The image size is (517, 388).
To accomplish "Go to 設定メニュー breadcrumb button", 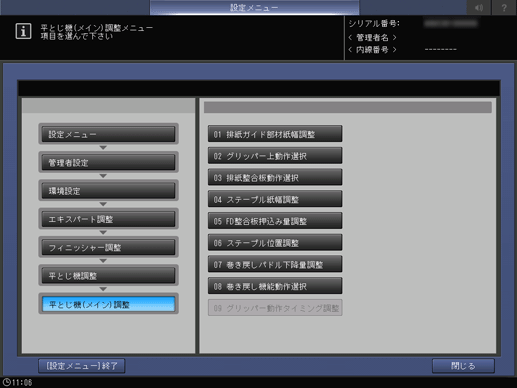I will click(x=108, y=134).
